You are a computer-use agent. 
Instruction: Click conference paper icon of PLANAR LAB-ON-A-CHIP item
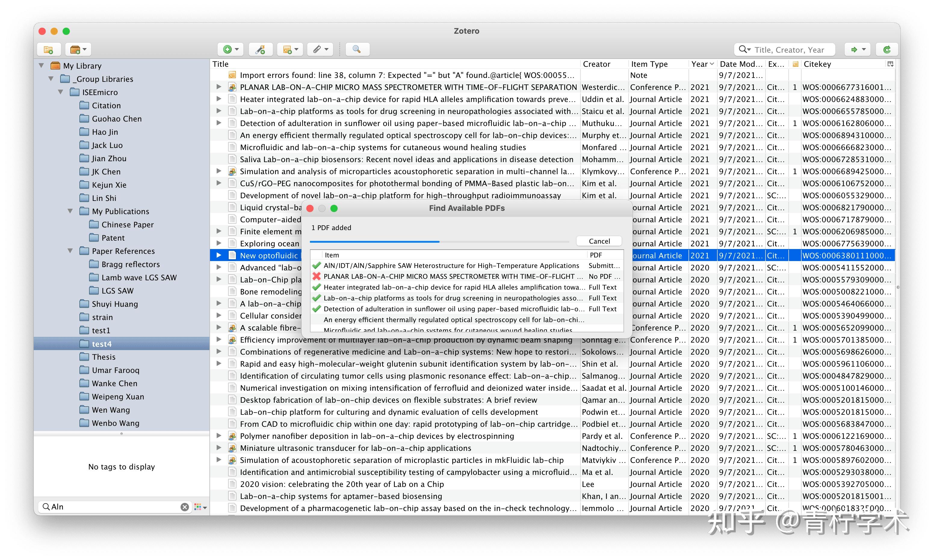pos(232,87)
